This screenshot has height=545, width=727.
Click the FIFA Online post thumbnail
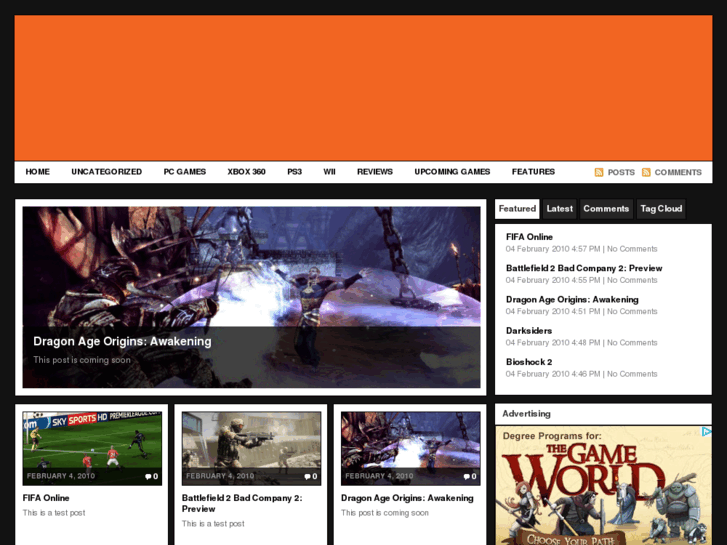tap(92, 448)
